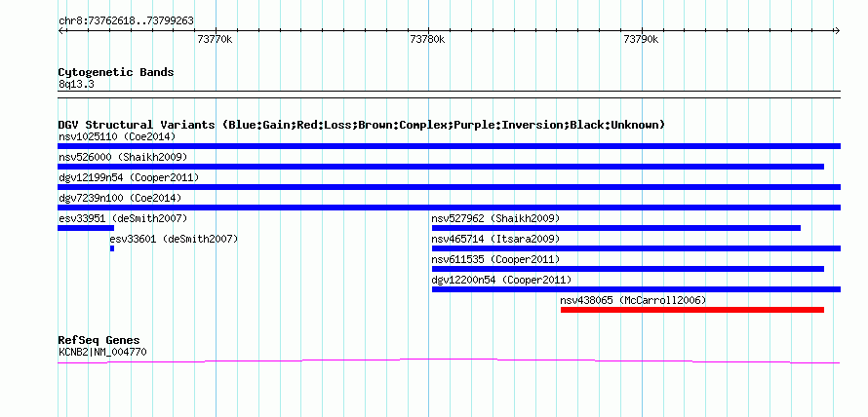
Task: Click the nsv527962 (Shaikh2009) label
Action: click(496, 218)
